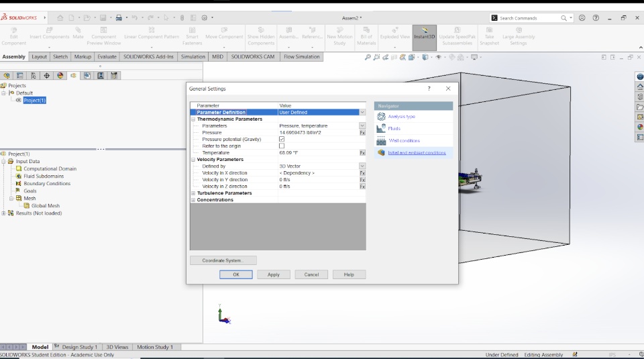Click Fx button for Pressure row
This screenshot has height=359, width=644.
point(362,133)
